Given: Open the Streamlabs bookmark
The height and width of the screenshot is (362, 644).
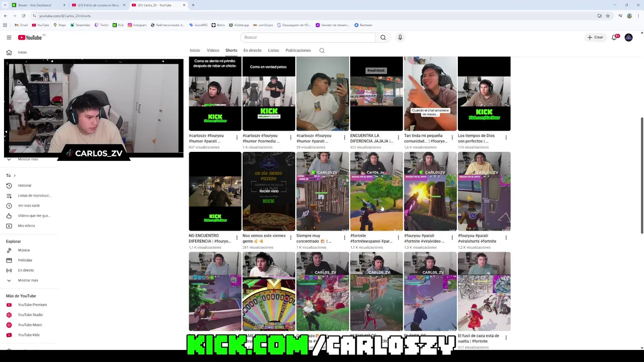Looking at the screenshot, I should [80, 25].
